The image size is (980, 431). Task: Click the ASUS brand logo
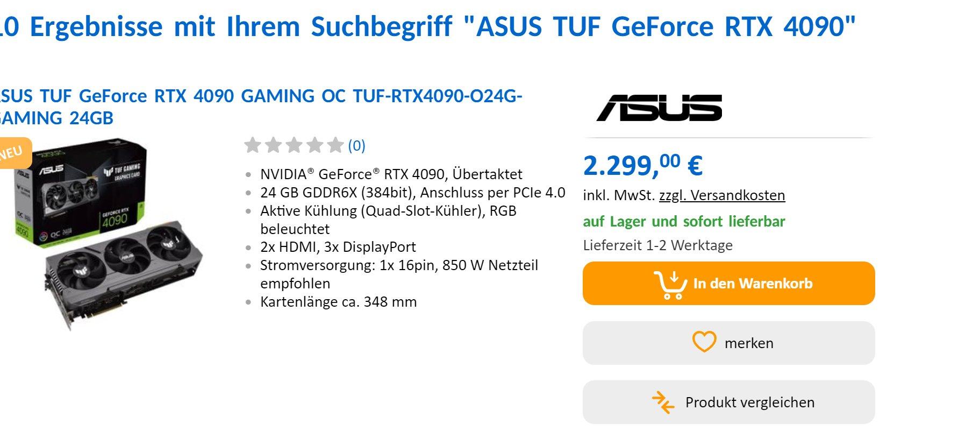coord(659,108)
